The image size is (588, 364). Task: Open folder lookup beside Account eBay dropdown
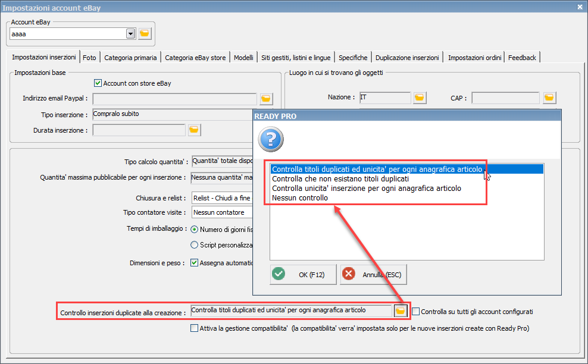[145, 34]
